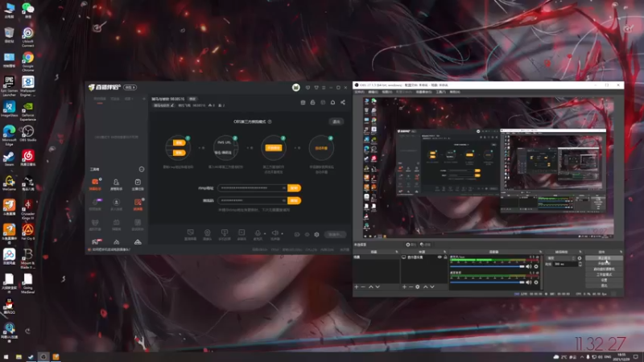The width and height of the screenshot is (644, 362).
Task: Reveal the hidden stream key with eye icon
Action: [x=284, y=200]
